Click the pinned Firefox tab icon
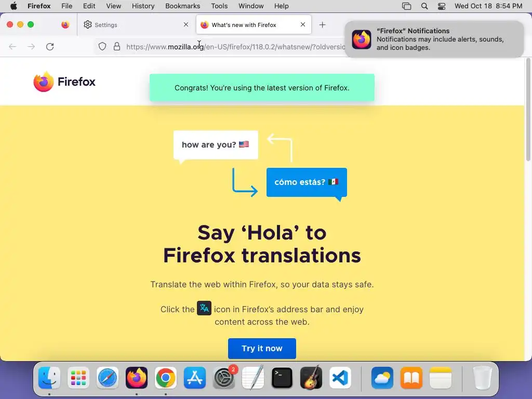This screenshot has width=532, height=399. (x=65, y=25)
